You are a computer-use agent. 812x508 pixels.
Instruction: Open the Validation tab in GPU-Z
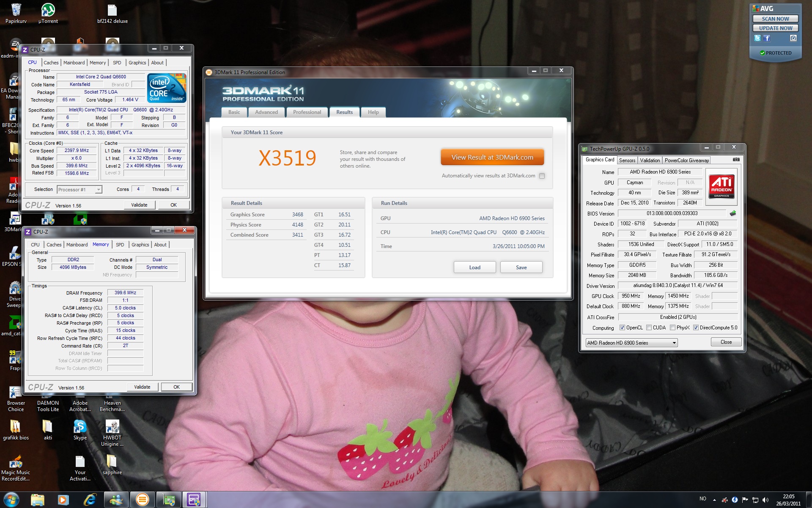coord(650,160)
